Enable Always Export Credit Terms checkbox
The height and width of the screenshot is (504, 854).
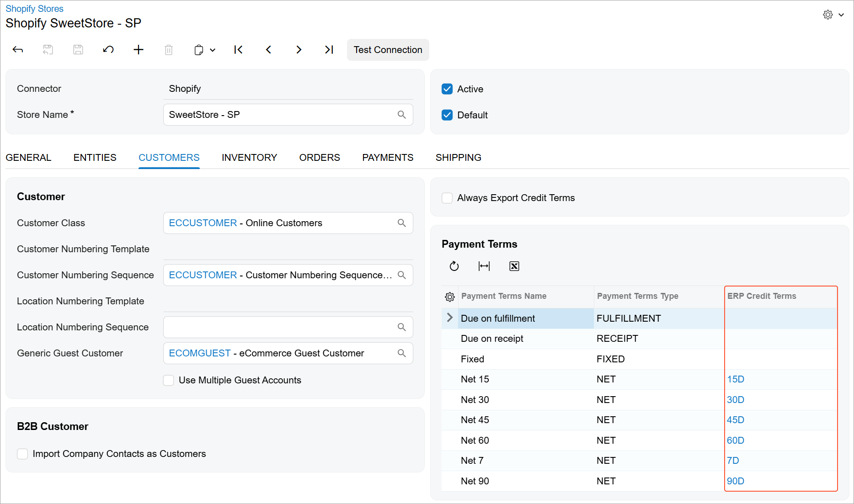click(447, 198)
